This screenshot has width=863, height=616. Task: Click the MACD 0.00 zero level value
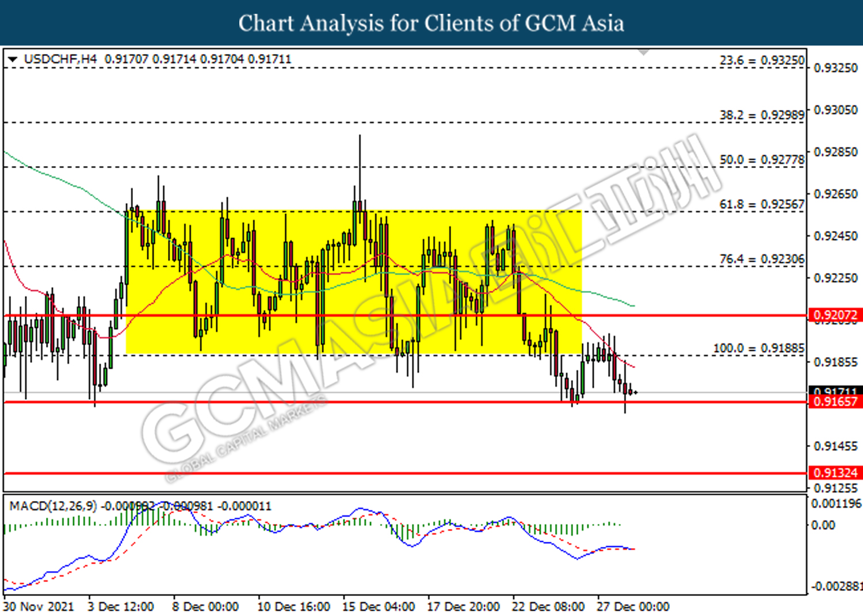[823, 525]
